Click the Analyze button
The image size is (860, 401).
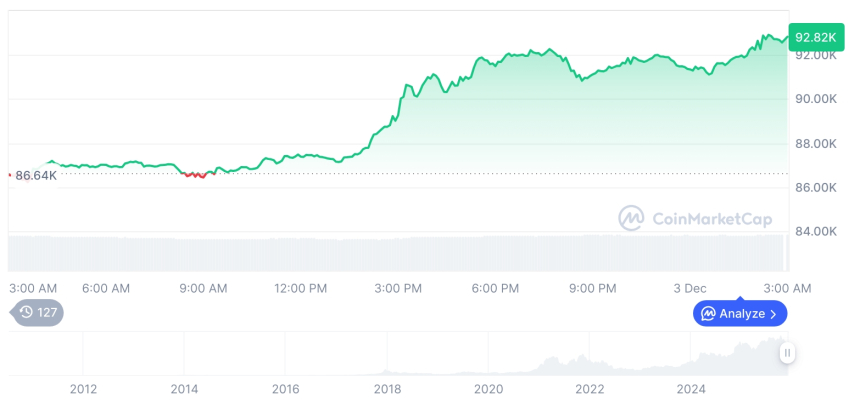point(739,313)
